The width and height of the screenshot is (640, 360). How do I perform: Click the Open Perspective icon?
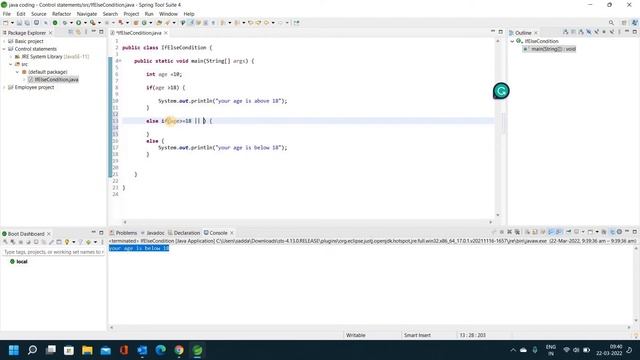click(x=624, y=23)
